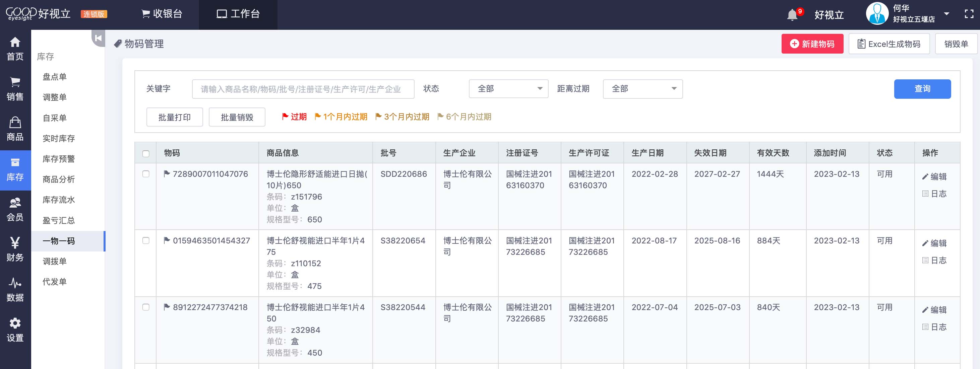The width and height of the screenshot is (980, 369).
Task: Tick the select-all header checkbox
Action: click(x=146, y=154)
